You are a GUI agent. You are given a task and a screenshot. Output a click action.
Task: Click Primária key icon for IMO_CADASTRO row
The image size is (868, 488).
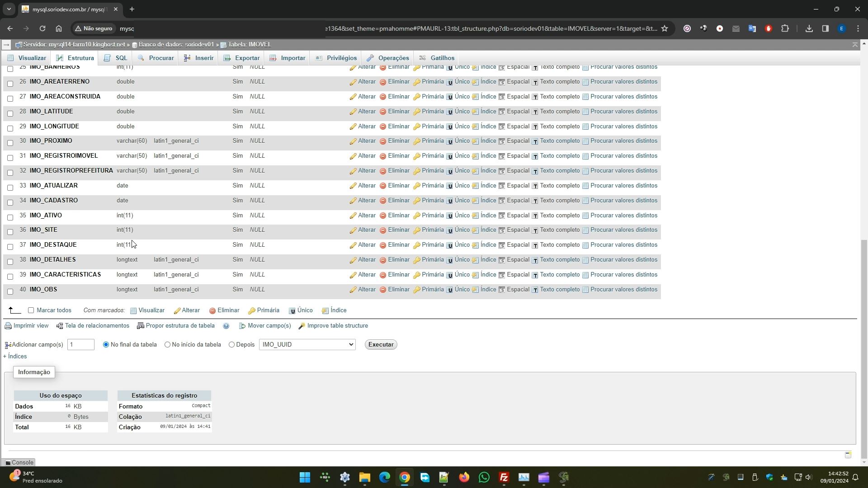tap(417, 201)
